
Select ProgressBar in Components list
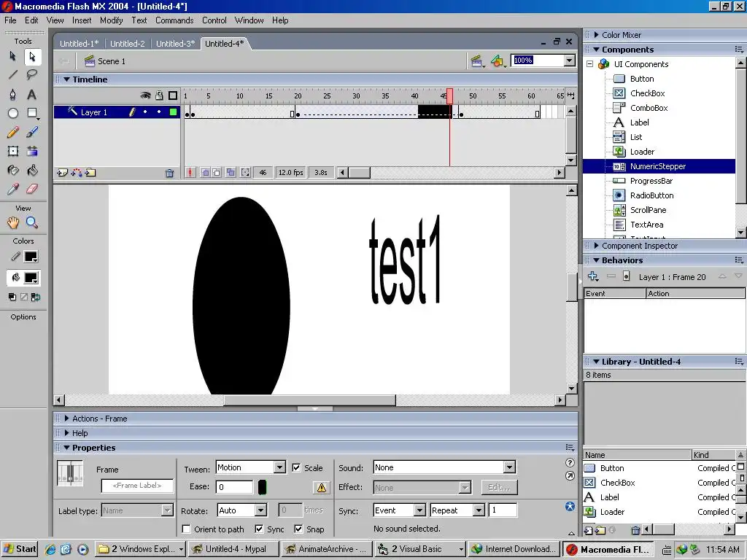651,181
